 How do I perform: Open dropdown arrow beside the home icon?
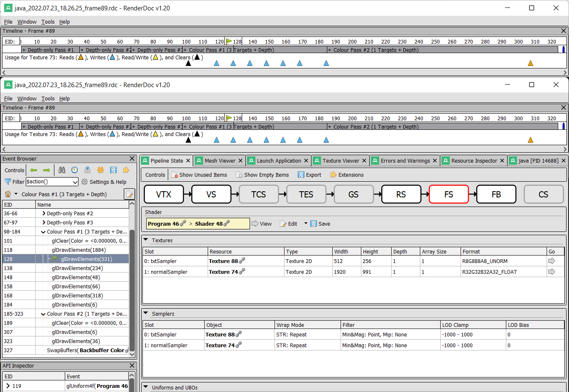(16, 194)
